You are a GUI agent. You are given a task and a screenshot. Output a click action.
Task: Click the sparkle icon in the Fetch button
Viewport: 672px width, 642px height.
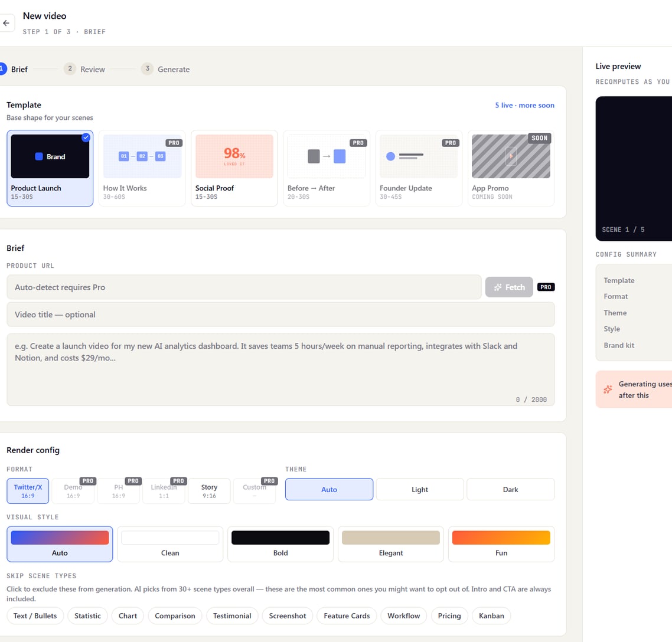coord(498,287)
